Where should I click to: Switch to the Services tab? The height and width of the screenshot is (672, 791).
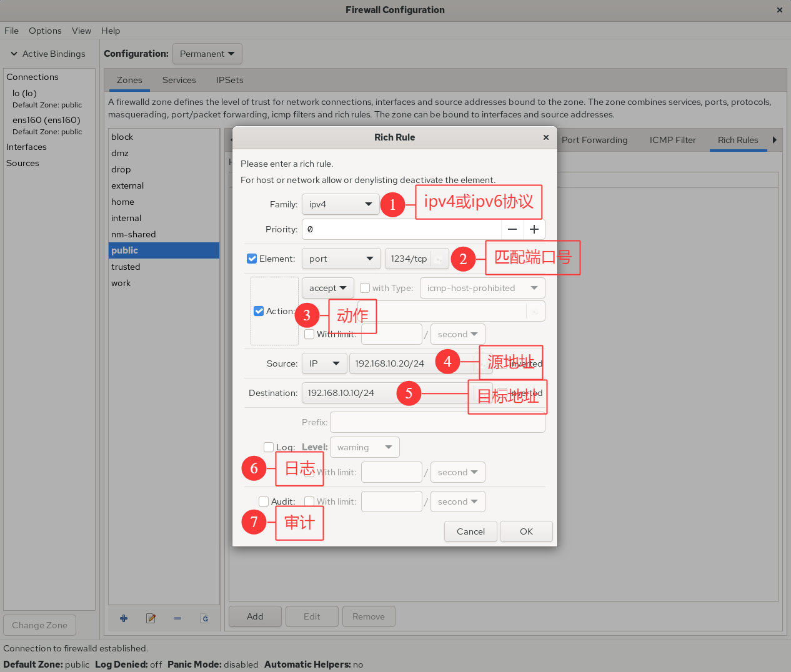[x=179, y=80]
